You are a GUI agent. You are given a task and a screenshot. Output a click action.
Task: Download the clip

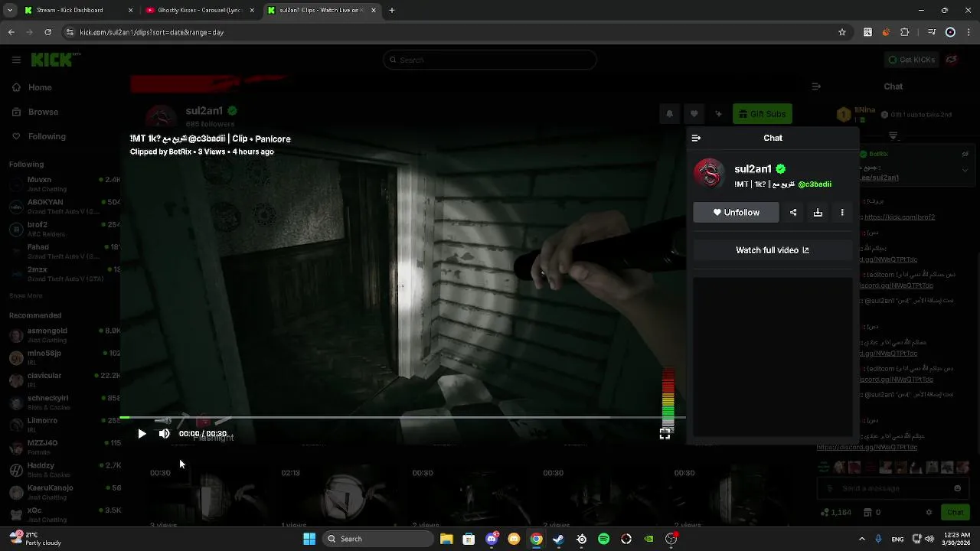pos(818,213)
